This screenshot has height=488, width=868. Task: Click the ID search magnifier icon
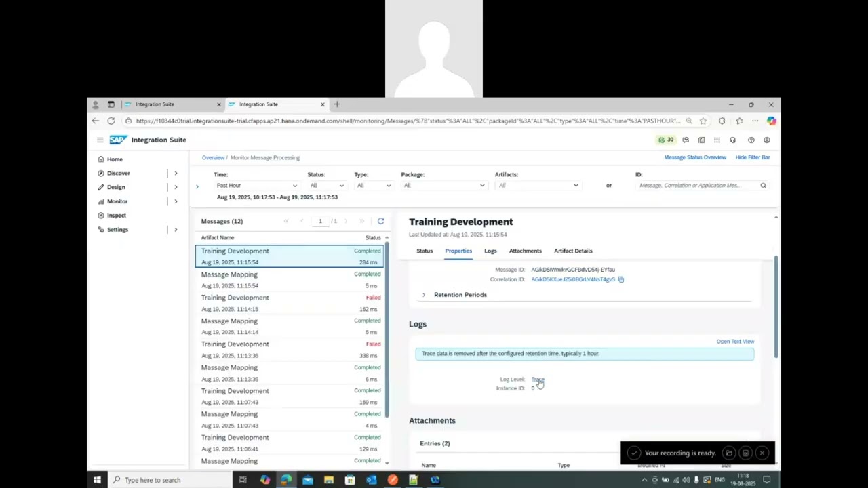(763, 186)
